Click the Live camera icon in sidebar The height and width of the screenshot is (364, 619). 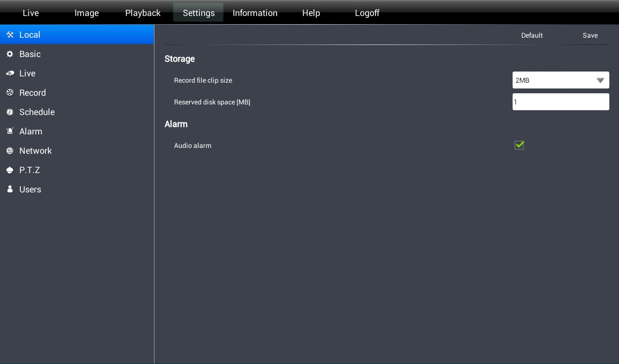coord(10,73)
